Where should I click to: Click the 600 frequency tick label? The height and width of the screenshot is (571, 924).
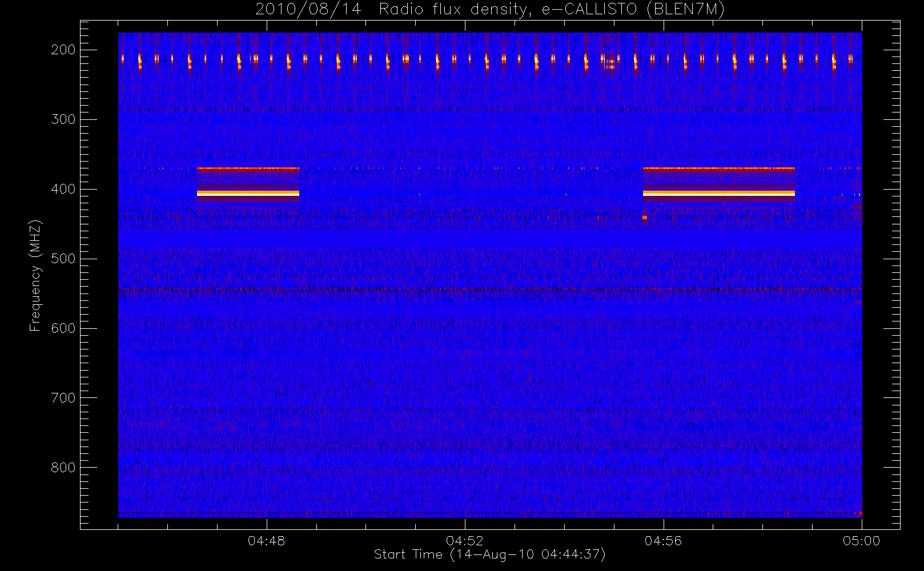(63, 328)
